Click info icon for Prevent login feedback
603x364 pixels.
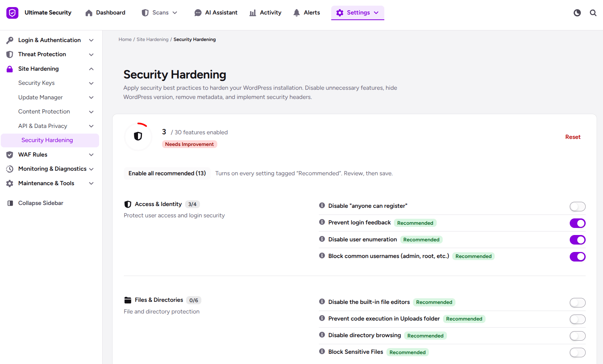(322, 222)
